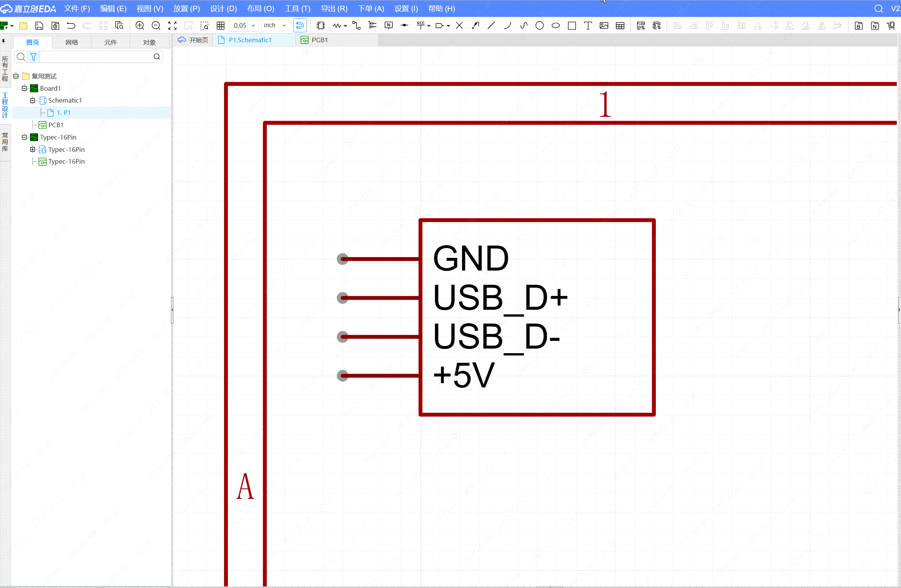901x588 pixels.
Task: Open the grid size 0.05 dropdown
Action: click(244, 25)
